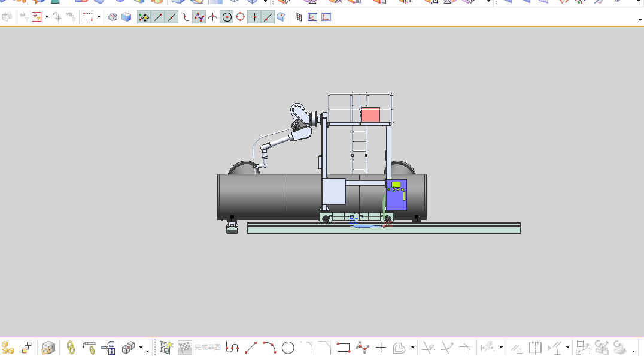Open the selection filter dropdown arrow

tap(47, 17)
